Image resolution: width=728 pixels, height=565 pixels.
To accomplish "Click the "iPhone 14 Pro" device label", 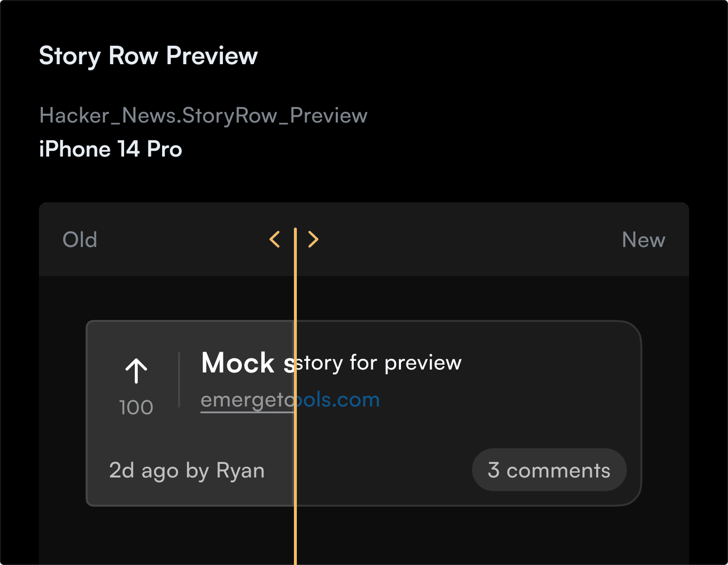I will [x=110, y=149].
